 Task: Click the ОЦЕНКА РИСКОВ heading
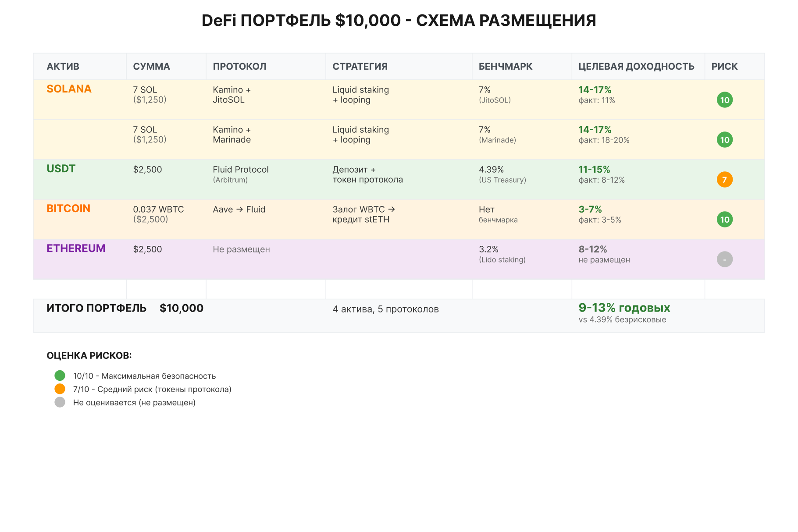tap(89, 355)
